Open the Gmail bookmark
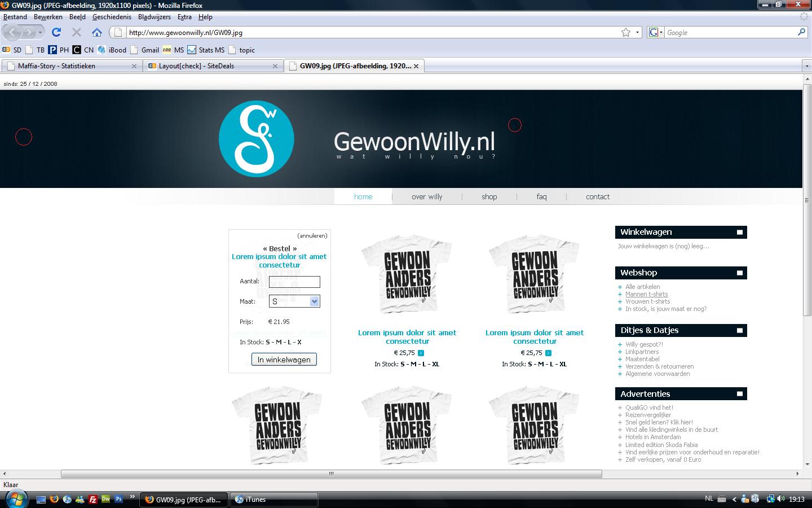 (144, 50)
